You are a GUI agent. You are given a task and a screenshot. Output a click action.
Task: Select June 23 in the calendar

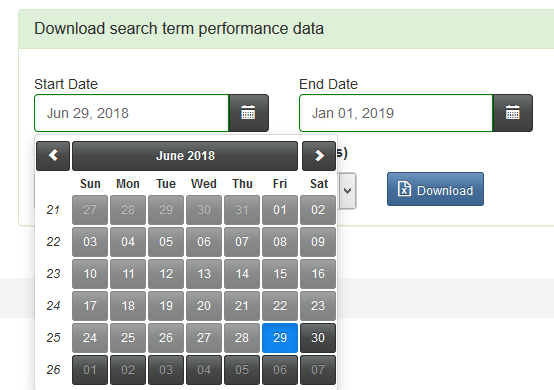(x=318, y=306)
